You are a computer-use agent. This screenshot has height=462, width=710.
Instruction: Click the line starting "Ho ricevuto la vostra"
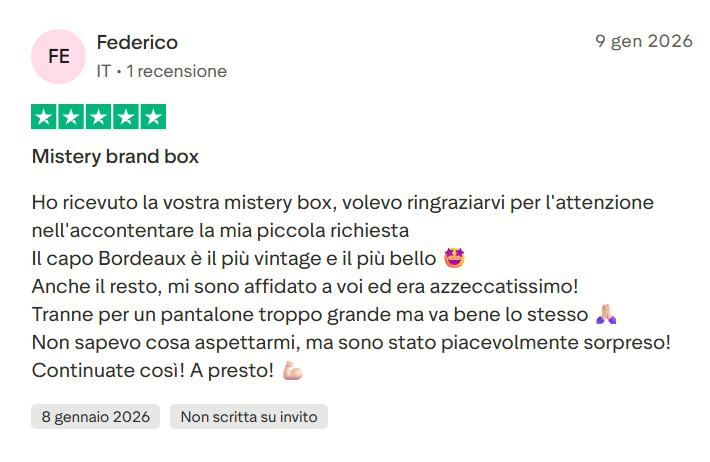[x=342, y=202]
